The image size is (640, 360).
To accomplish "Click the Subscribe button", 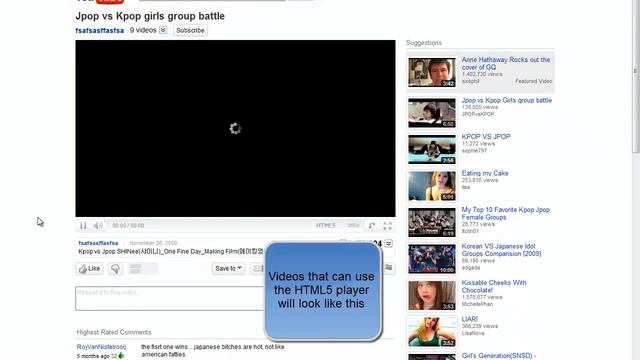I will (190, 31).
